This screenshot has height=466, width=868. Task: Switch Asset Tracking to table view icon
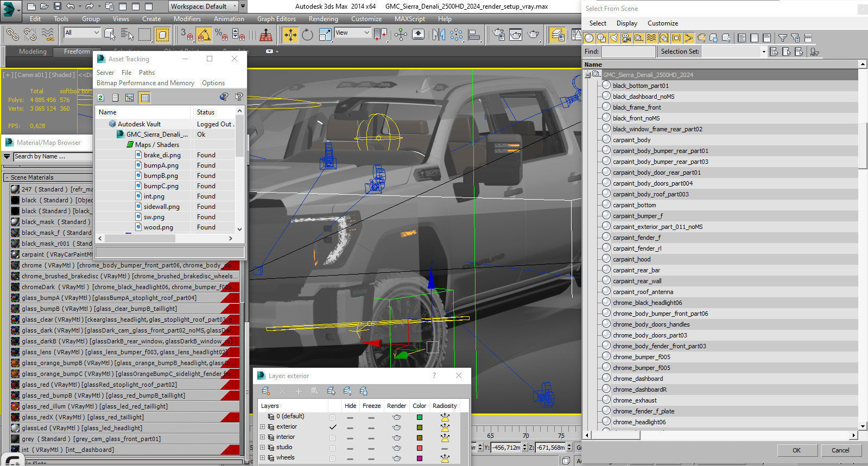[x=144, y=98]
